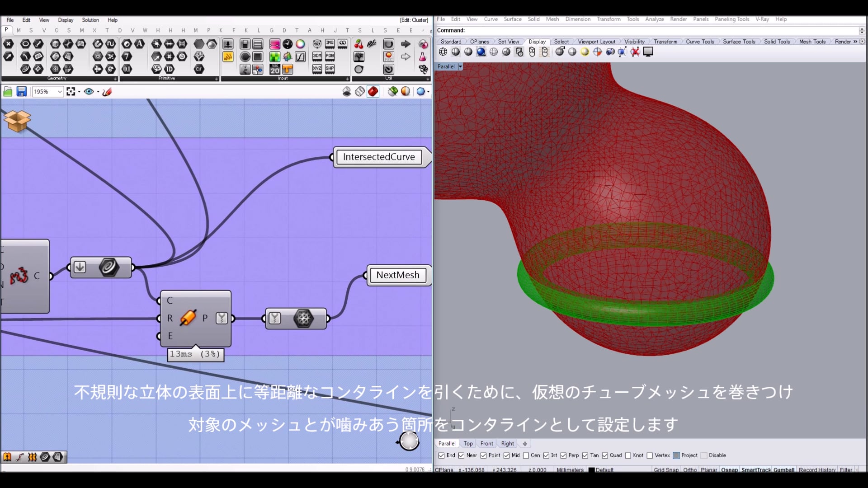Click the Grasshopper save document icon
This screenshot has width=868, height=488.
[21, 91]
